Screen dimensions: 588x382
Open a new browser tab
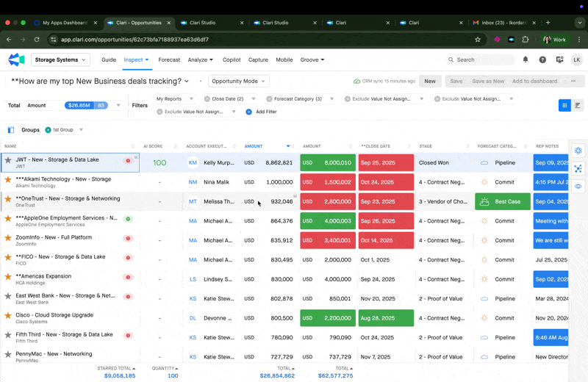pos(548,23)
